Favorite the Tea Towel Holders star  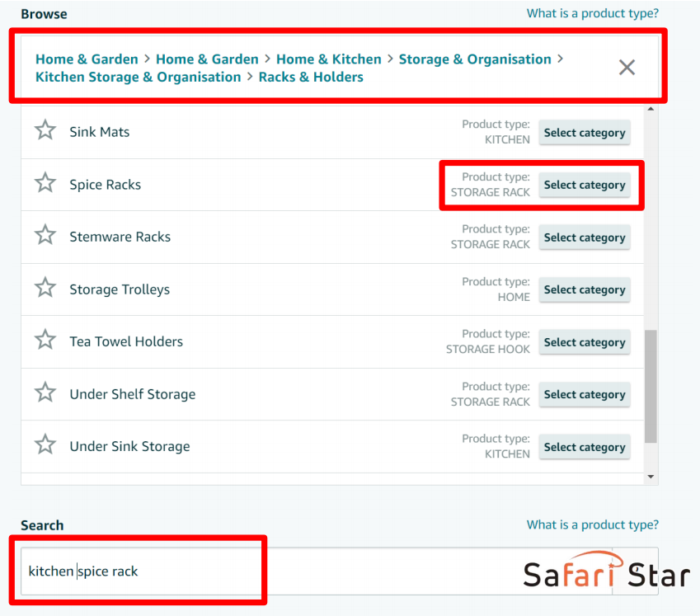[x=45, y=340]
